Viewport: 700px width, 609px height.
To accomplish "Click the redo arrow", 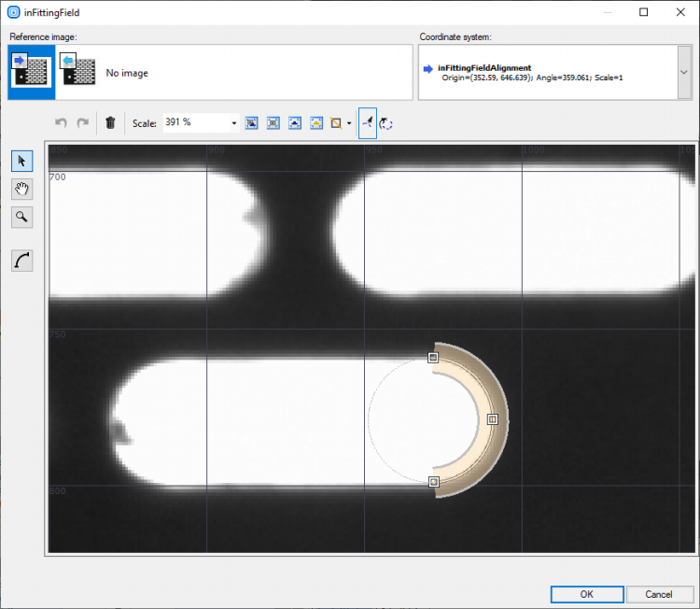I will [x=83, y=123].
